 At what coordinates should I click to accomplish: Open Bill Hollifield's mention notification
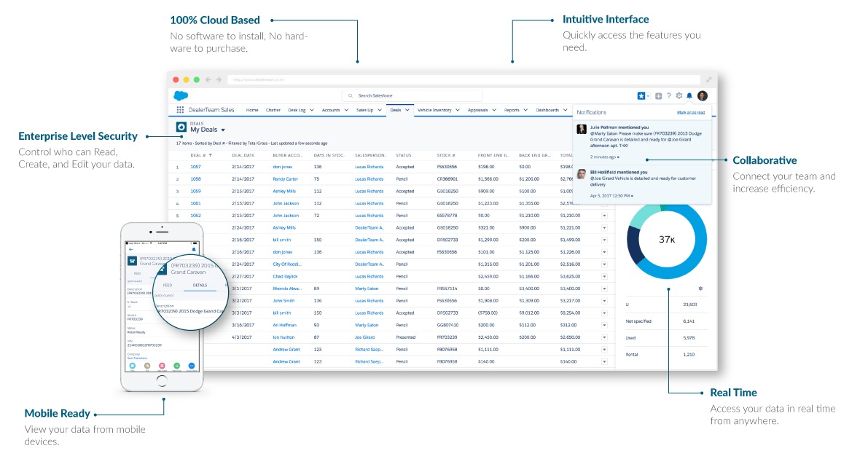[x=642, y=184]
